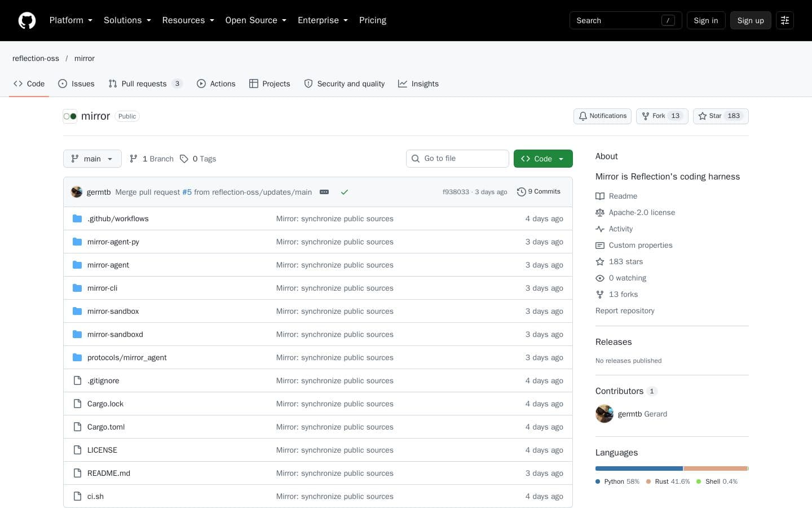Click the Notifications button
Screen dimensions: 812x508
602,116
